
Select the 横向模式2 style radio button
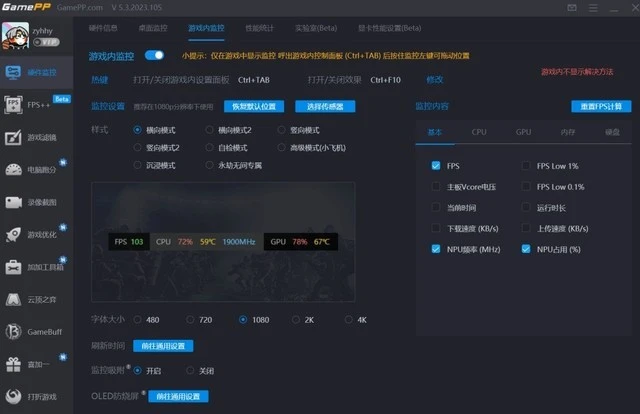pos(209,130)
